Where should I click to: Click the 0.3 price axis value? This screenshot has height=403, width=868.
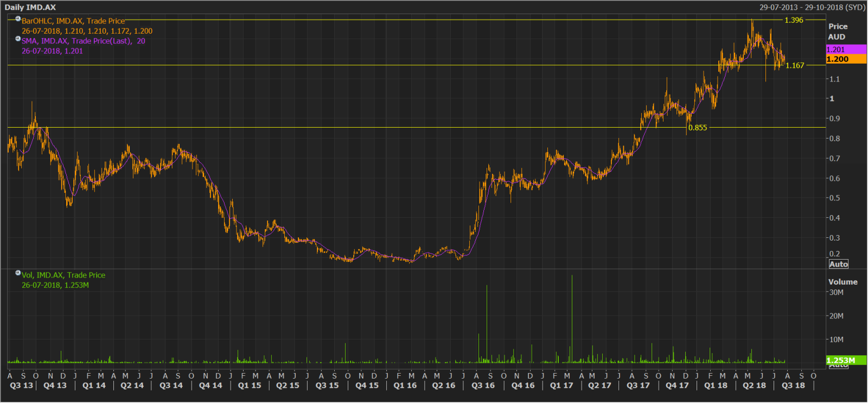(834, 238)
